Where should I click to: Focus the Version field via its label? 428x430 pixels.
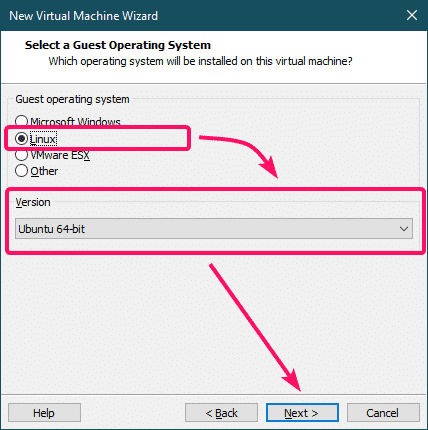click(x=33, y=202)
